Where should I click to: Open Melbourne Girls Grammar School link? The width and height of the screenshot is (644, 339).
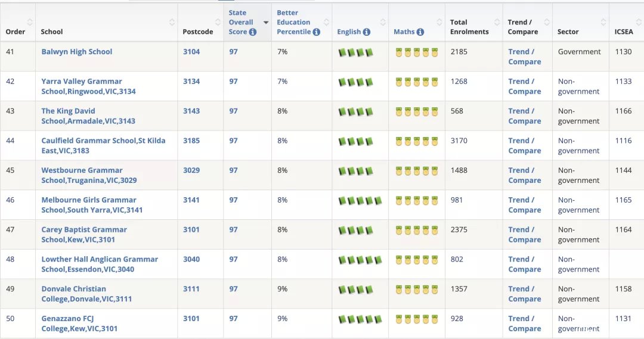(92, 205)
